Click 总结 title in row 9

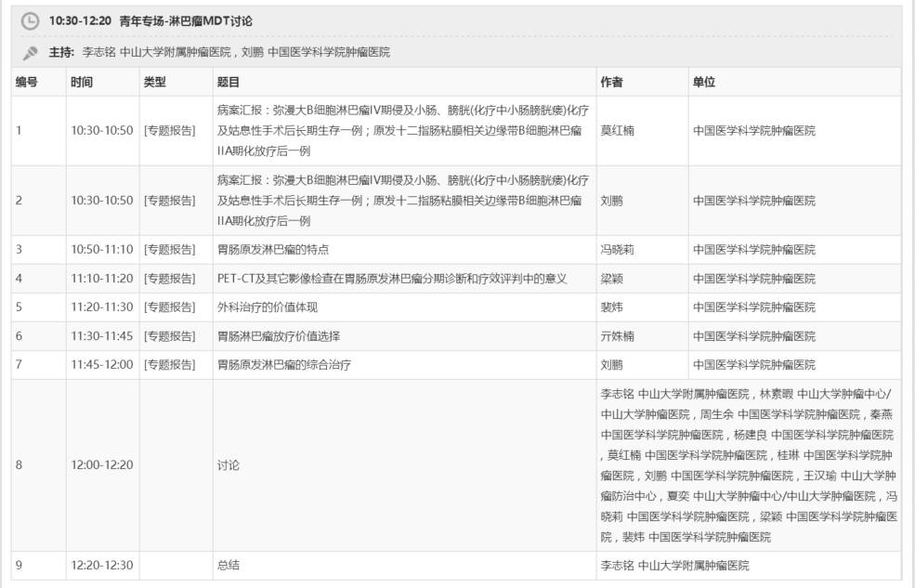[x=229, y=566]
